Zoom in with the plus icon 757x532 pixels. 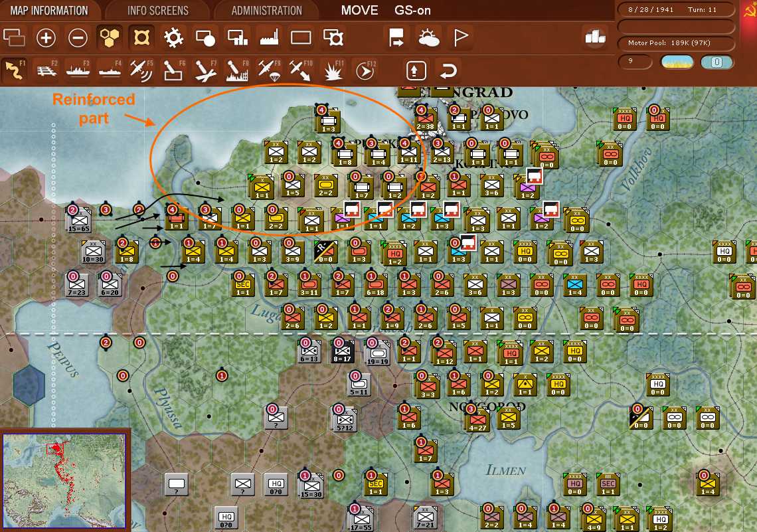[x=46, y=38]
